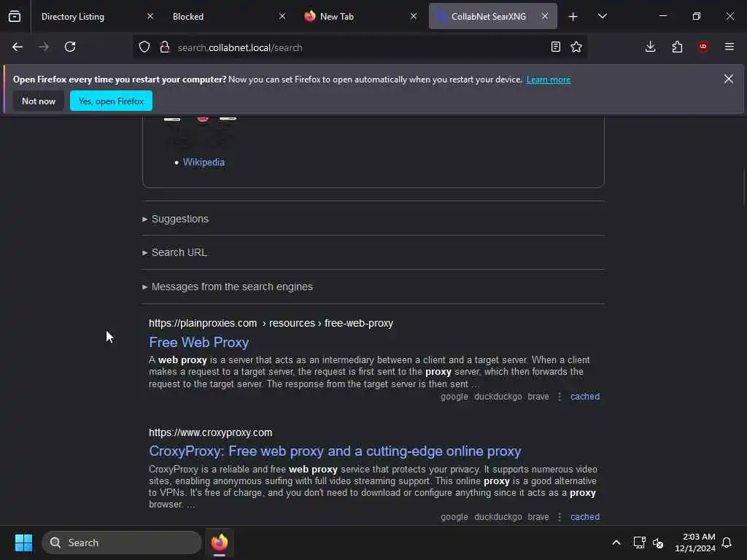Click the site security padlock icon
This screenshot has height=560, width=747.
point(165,47)
